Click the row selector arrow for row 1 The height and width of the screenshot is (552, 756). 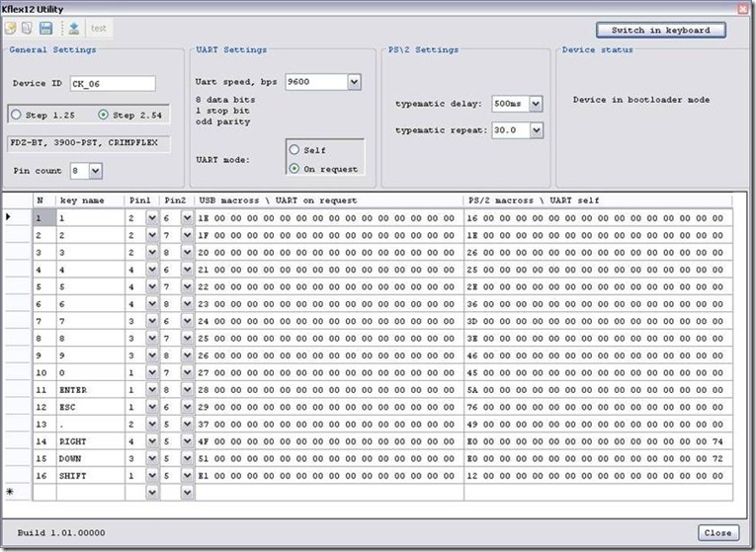[19, 217]
